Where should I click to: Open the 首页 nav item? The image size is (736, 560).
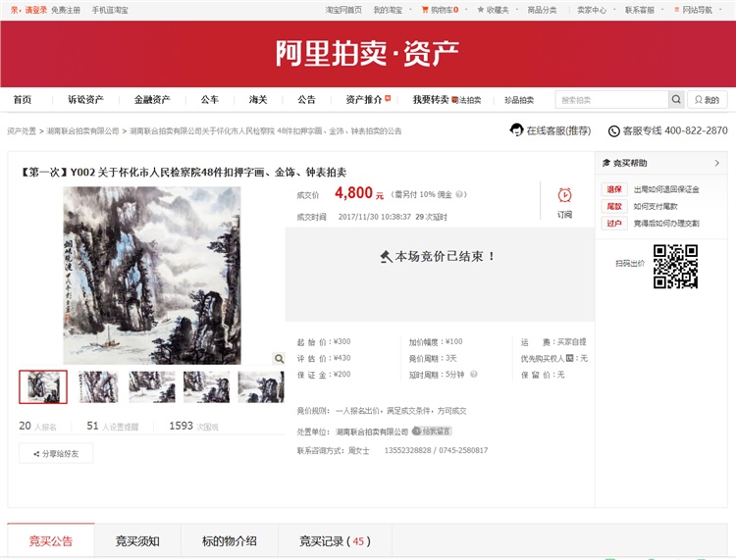22,99
